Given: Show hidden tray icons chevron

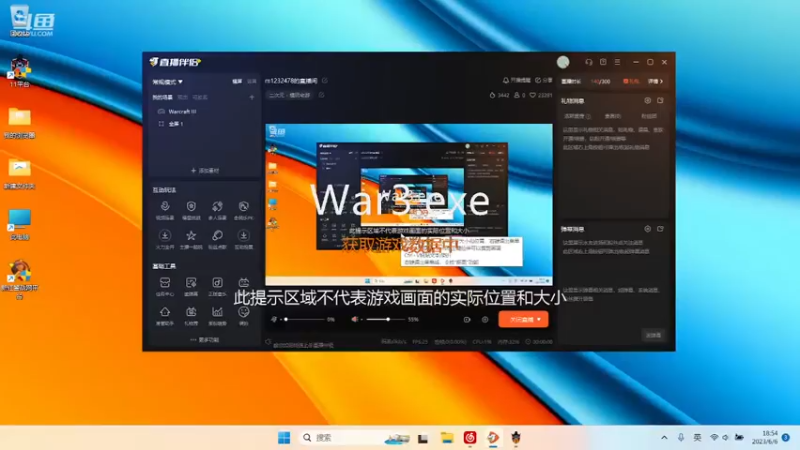Looking at the screenshot, I should [664, 438].
